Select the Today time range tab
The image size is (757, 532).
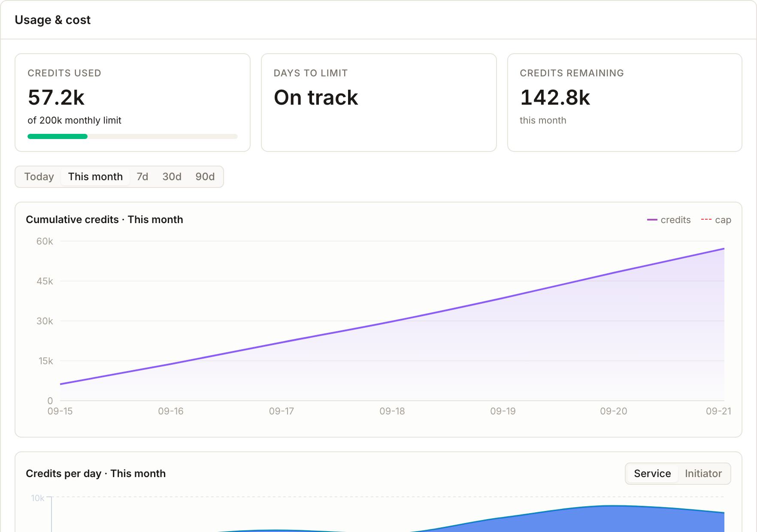39,177
